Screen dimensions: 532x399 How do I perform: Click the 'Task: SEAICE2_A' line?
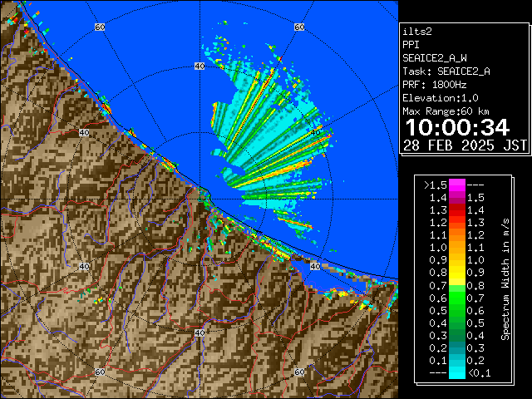446,71
